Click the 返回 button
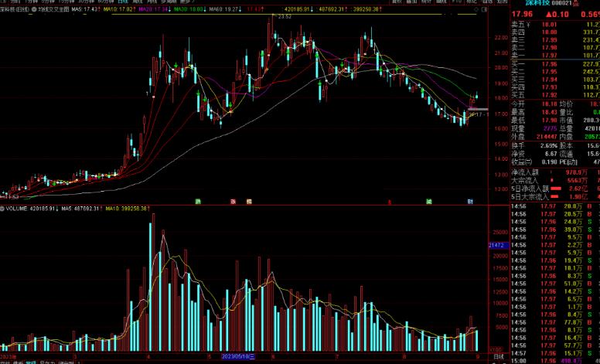Viewport: 600px width, 364px height. point(502,2)
